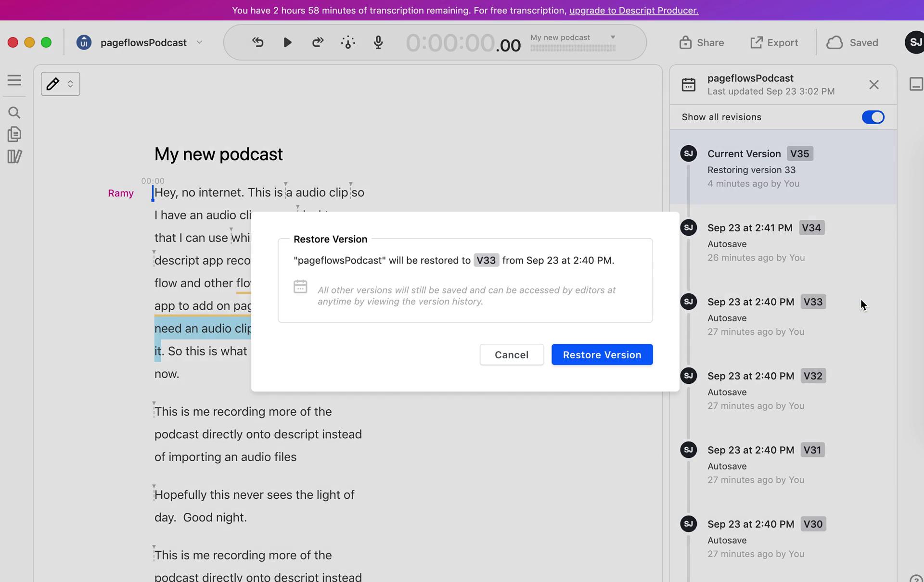Toggle the timeline panel icon at right
The image size is (924, 582).
(x=916, y=84)
